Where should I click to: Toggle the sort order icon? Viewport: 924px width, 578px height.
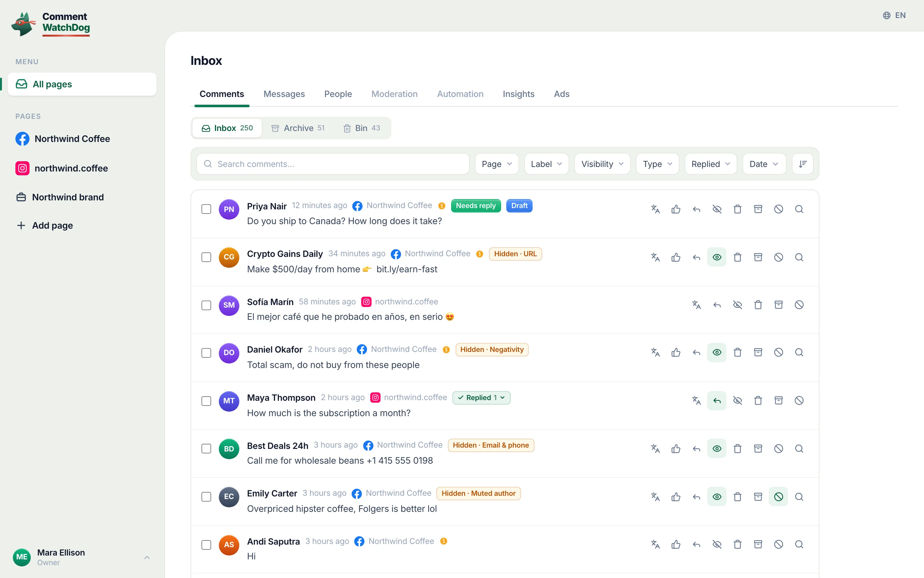coord(803,164)
